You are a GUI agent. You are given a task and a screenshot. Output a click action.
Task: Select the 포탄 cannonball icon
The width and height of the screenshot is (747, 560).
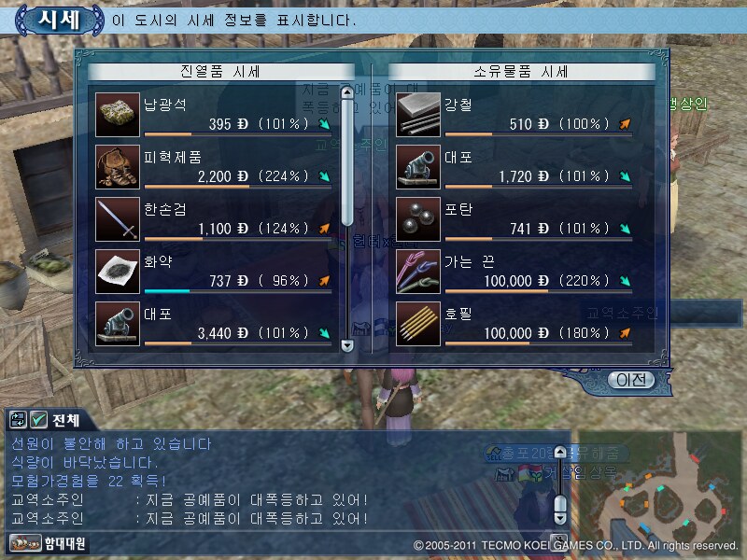click(x=417, y=219)
